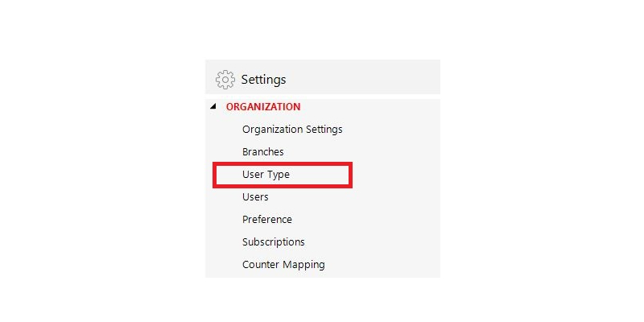Open Organization Settings
The width and height of the screenshot is (644, 322).
click(x=292, y=130)
